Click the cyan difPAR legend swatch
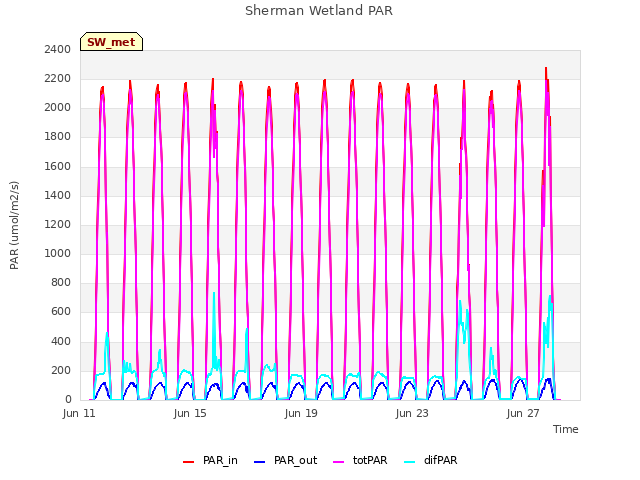This screenshot has height=480, width=640. click(409, 461)
